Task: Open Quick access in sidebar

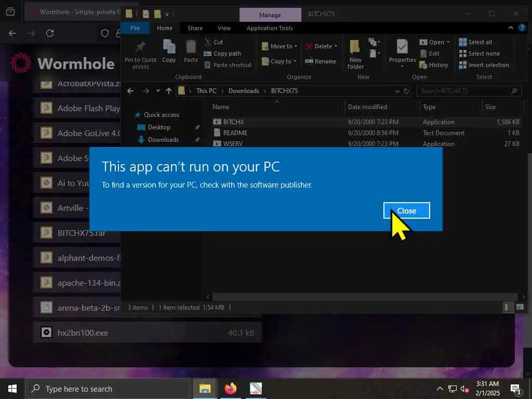Action: 157,115
